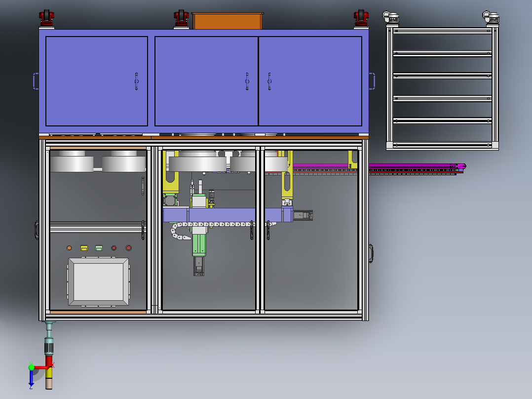Viewport: 532px width, 399px height.
Task: Pick the top-left red caster wheel
Action: pyautogui.click(x=46, y=18)
